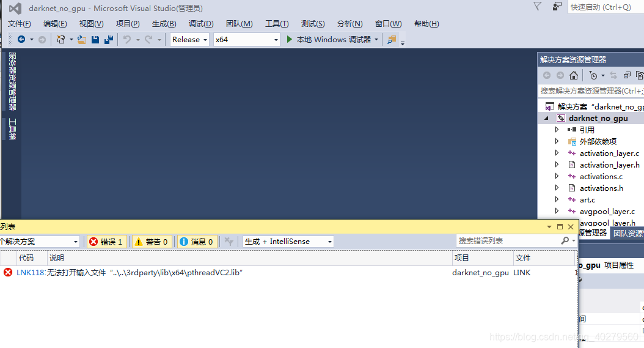Click Sync with Active Document icon
The width and height of the screenshot is (644, 348).
[x=613, y=75]
